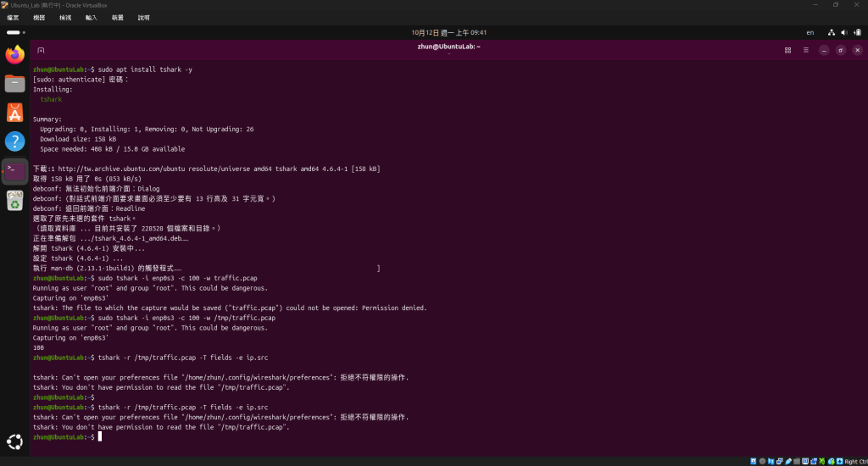Open the 機器 menu in VirtualBox
Screen dimensions: 868x466
pyautogui.click(x=39, y=18)
